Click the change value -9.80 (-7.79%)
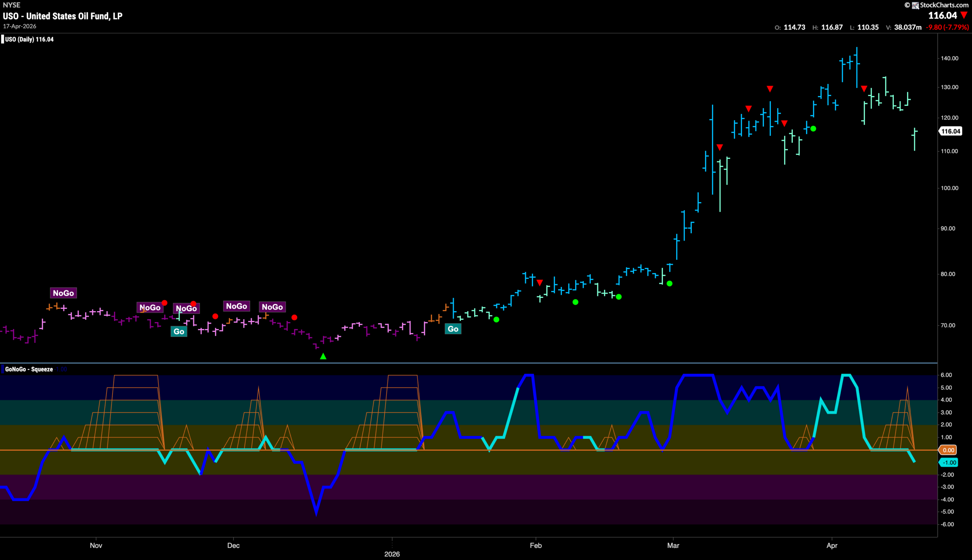This screenshot has height=560, width=972. tap(947, 27)
